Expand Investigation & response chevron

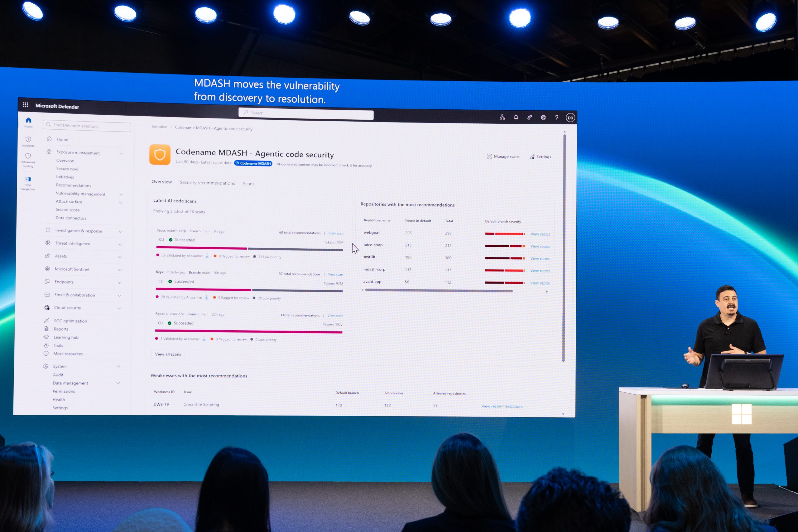point(120,231)
